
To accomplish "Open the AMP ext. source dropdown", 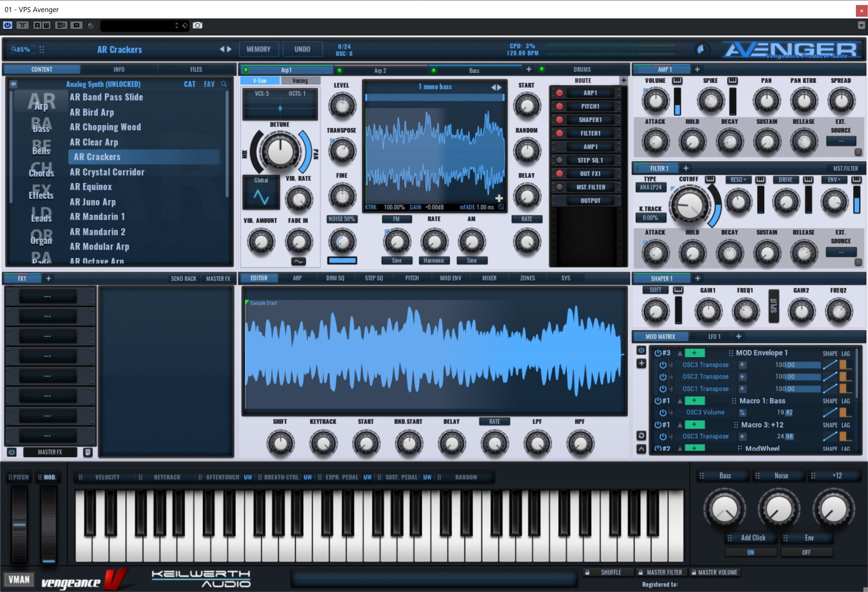I will pos(841,141).
